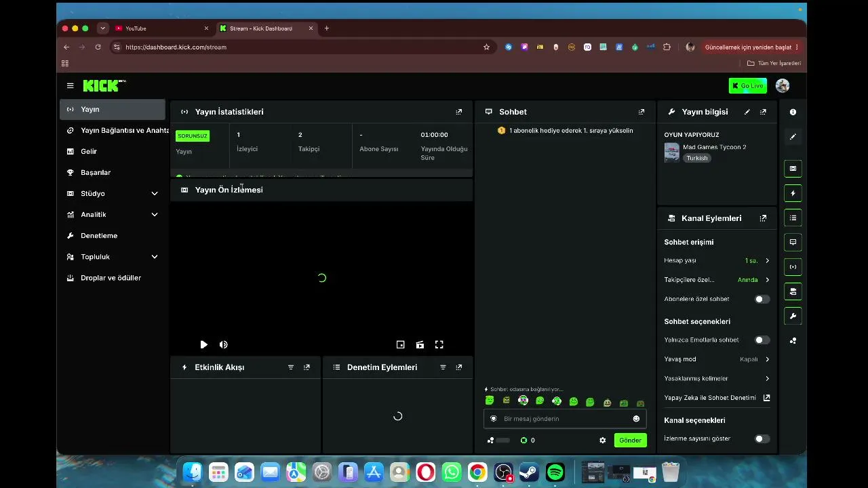Click Güncellemek için yeniden başlat button
Screen dimensions: 868x488
[752, 47]
